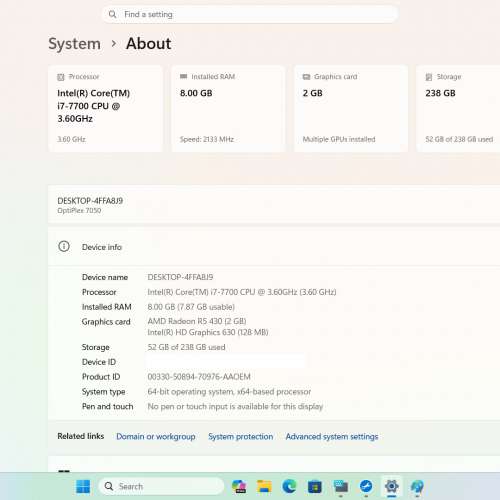Click the DESKTOP-4FFA8J9 header above OptiPlex 7050
This screenshot has height=500, width=500.
[x=90, y=201]
